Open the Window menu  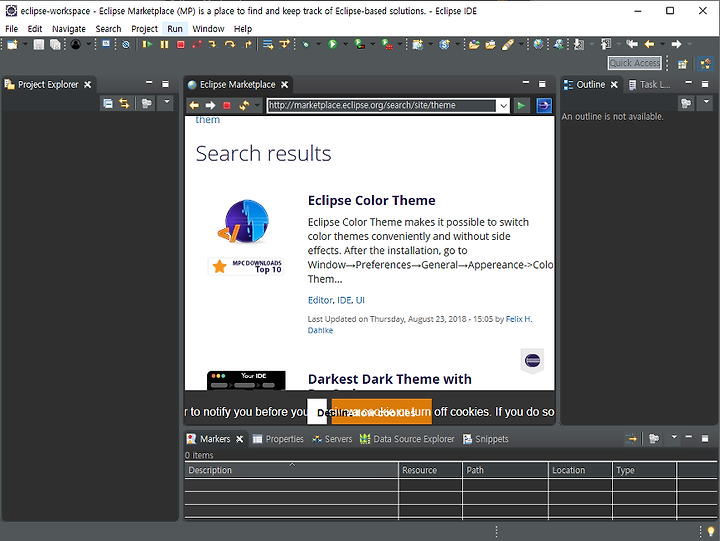click(208, 29)
